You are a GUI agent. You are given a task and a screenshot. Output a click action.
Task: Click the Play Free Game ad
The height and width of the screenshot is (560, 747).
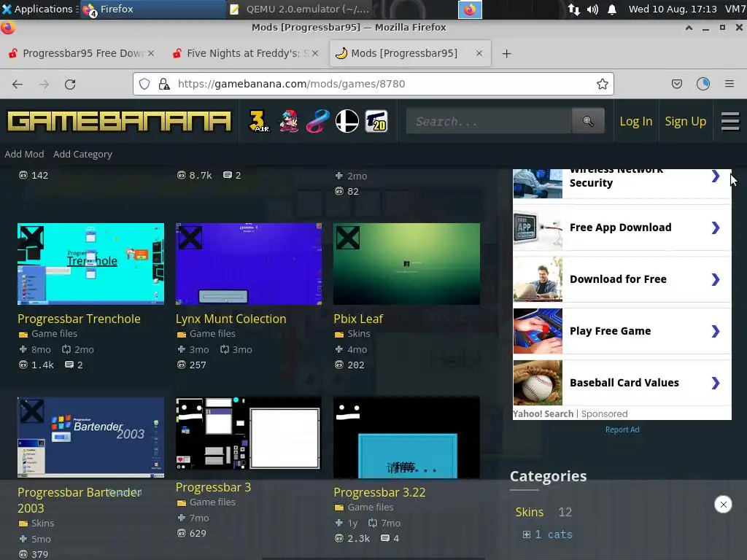click(x=622, y=331)
